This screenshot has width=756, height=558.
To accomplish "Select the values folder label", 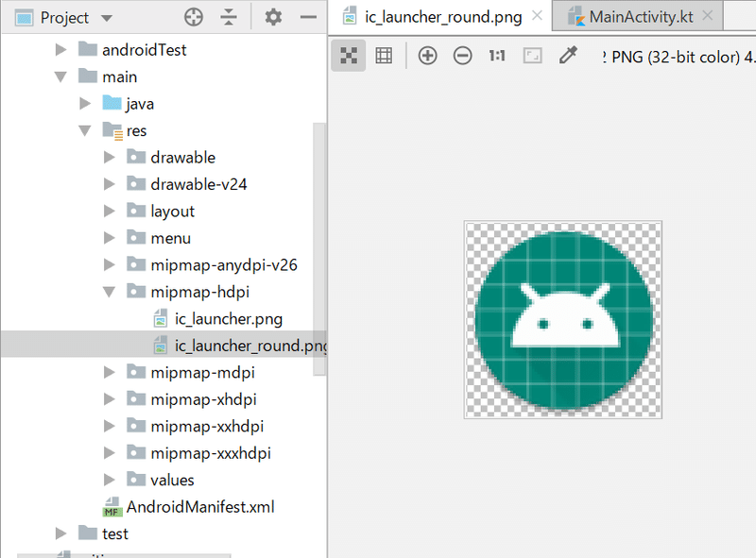I will 172,481.
